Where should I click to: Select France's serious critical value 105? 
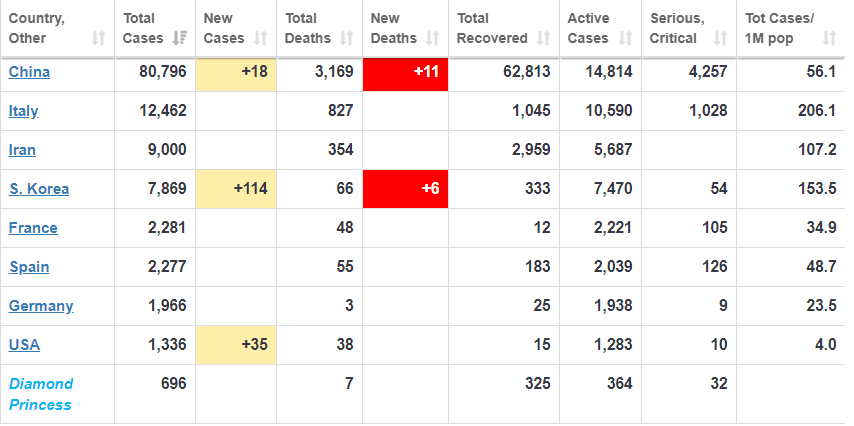715,228
